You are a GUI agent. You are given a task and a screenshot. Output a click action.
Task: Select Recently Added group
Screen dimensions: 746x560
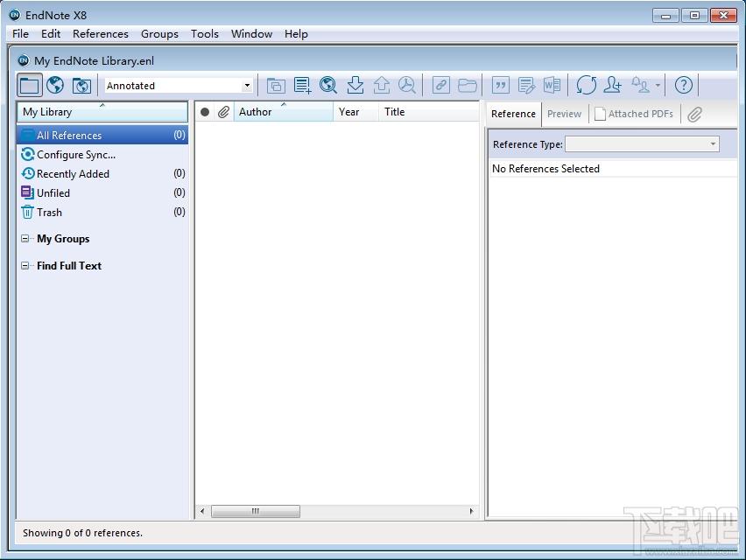click(102, 173)
